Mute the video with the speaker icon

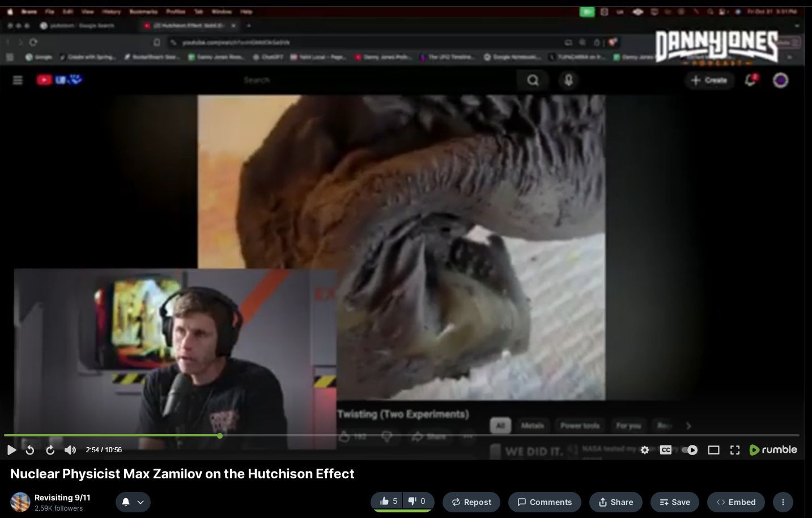(x=70, y=450)
